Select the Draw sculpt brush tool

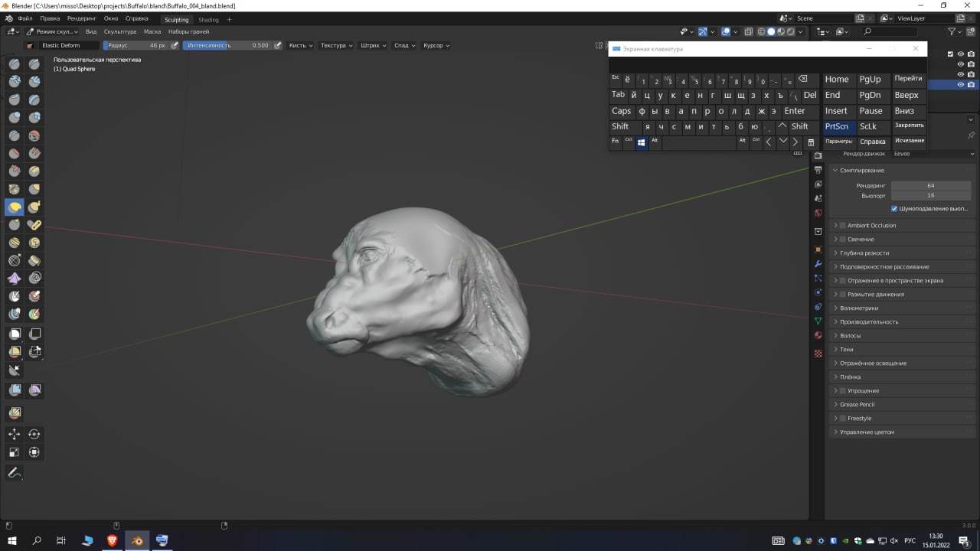click(15, 64)
